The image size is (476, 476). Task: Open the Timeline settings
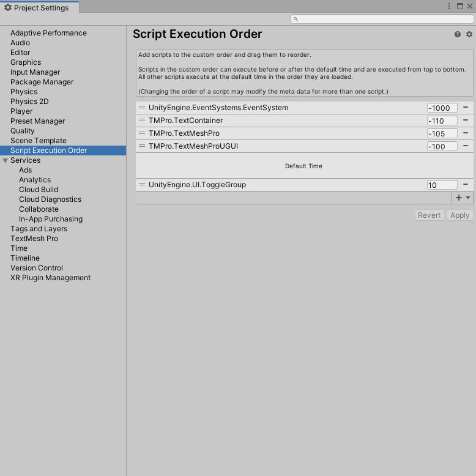tap(25, 258)
